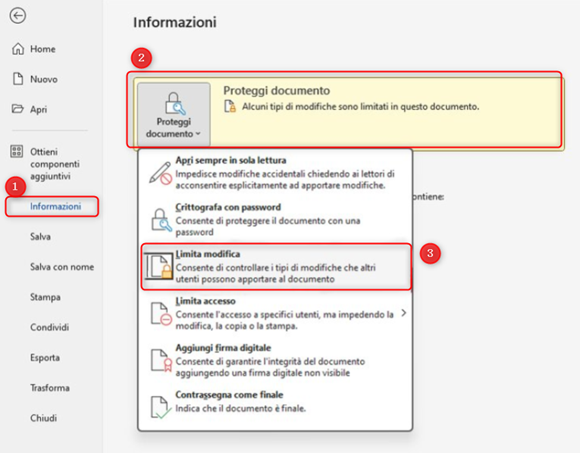This screenshot has height=453, width=580.
Task: Click the Nuovo blank page icon
Action: coord(18,79)
